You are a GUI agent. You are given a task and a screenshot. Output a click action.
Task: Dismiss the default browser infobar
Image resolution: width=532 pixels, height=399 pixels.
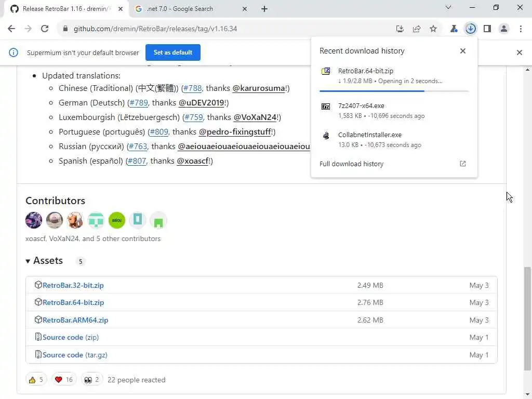tap(519, 52)
